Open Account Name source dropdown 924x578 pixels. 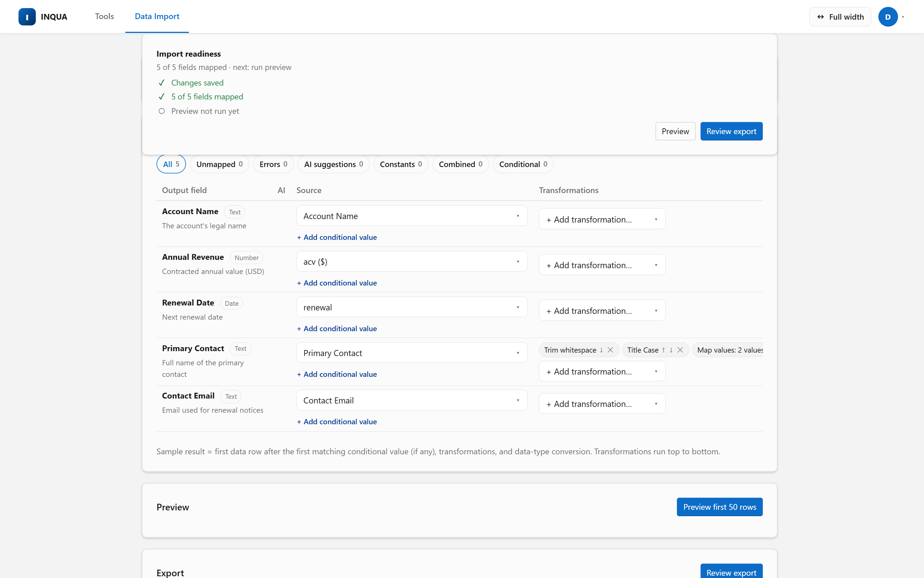point(411,216)
